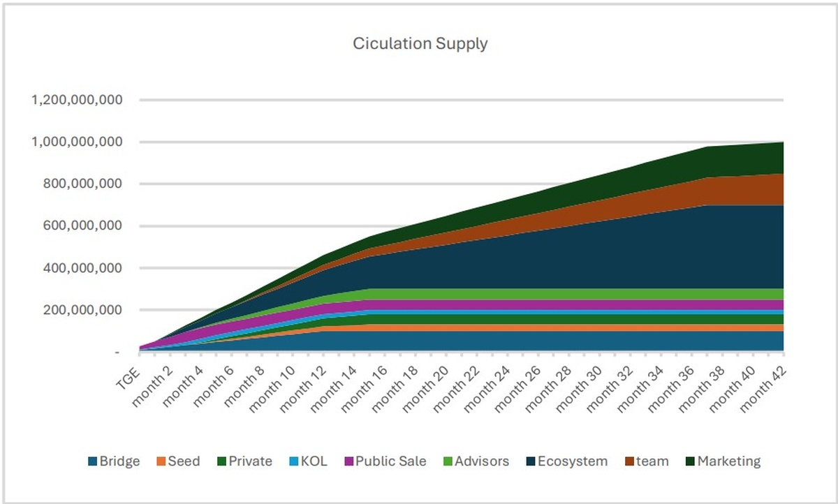The height and width of the screenshot is (504, 838).
Task: Click the chart title Ciculation Supply
Action: click(x=420, y=43)
